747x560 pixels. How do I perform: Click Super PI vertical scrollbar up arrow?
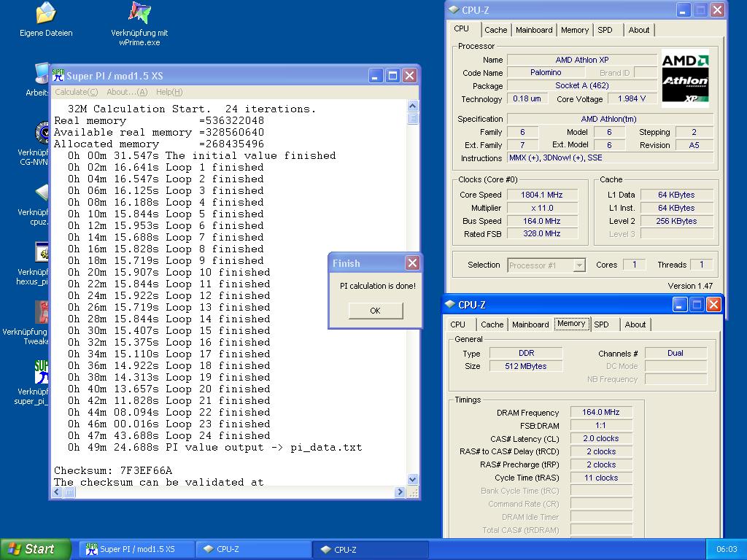(413, 106)
